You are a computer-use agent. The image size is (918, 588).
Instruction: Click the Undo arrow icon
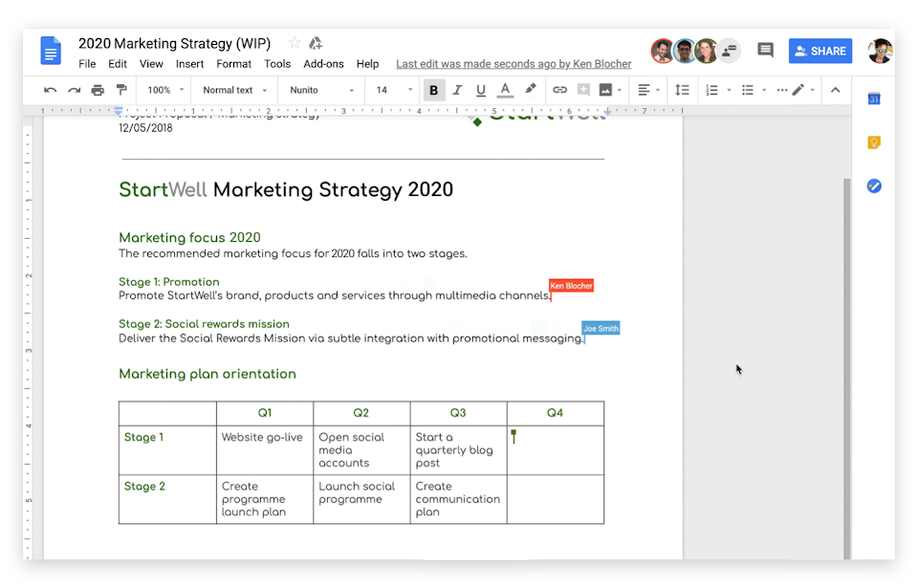(50, 90)
